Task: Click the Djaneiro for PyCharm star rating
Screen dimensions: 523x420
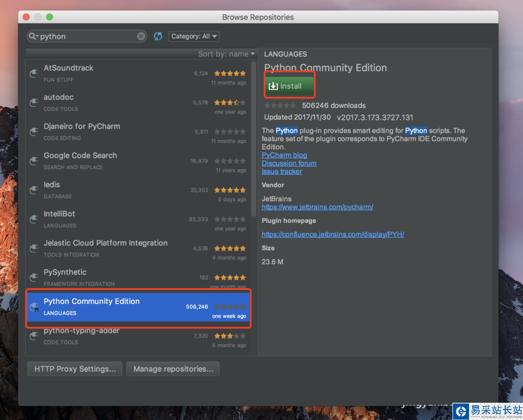Action: click(230, 132)
